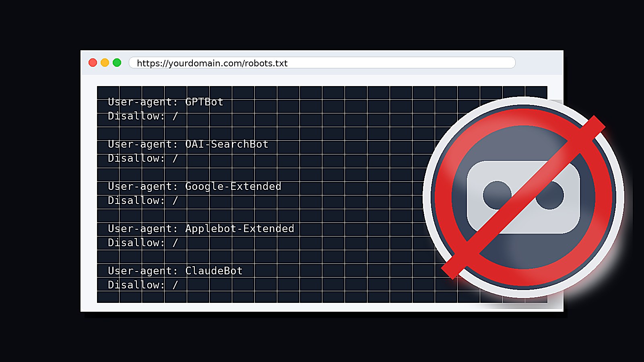Screen dimensions: 644x362
Task: Hit the green maximize window button
Action: point(117,63)
